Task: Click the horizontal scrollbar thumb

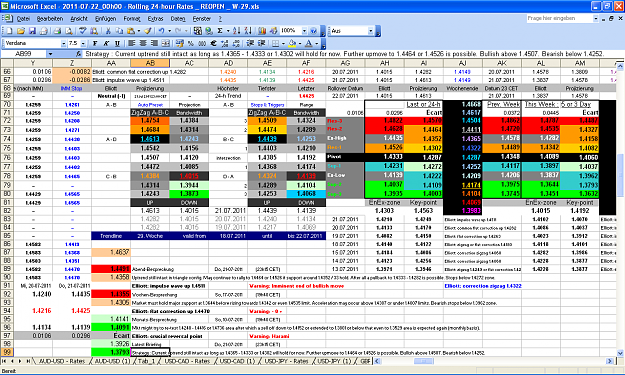Action: 423,361
